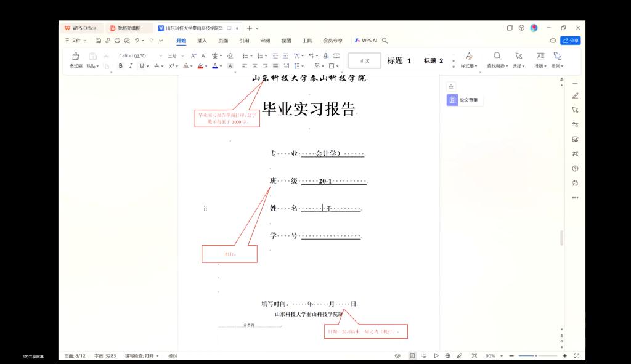Open the font size 三号 dropdown
631x364 pixels.
click(182, 55)
